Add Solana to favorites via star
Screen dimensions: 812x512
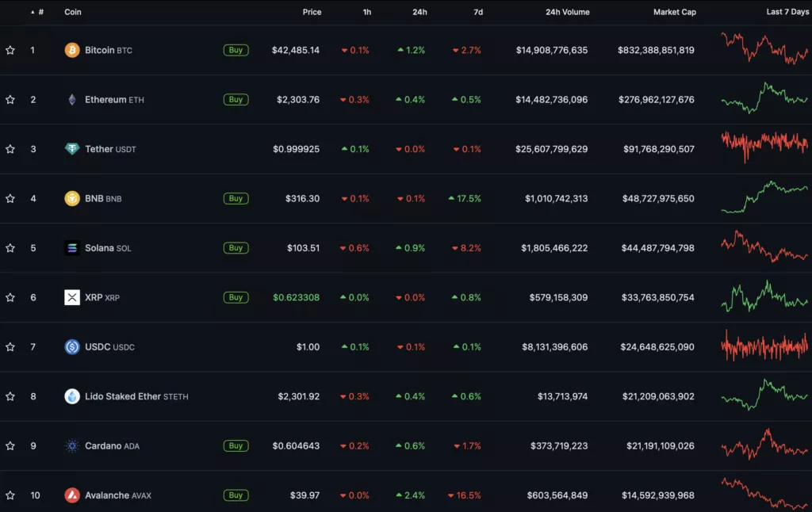coord(10,248)
